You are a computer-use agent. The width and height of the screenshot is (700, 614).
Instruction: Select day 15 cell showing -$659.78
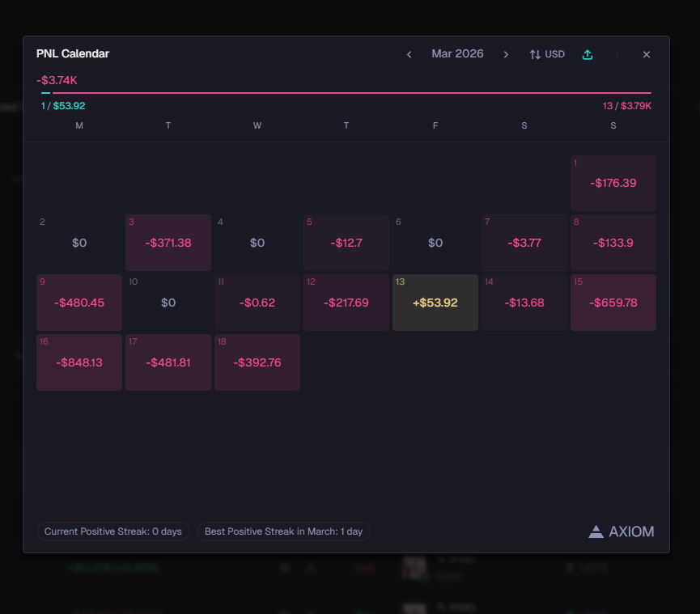tap(613, 303)
